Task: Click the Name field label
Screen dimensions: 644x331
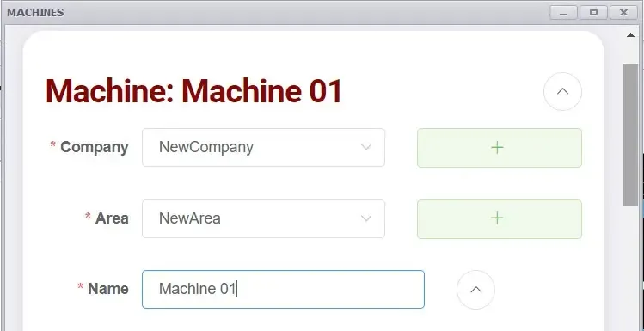Action: [x=108, y=289]
